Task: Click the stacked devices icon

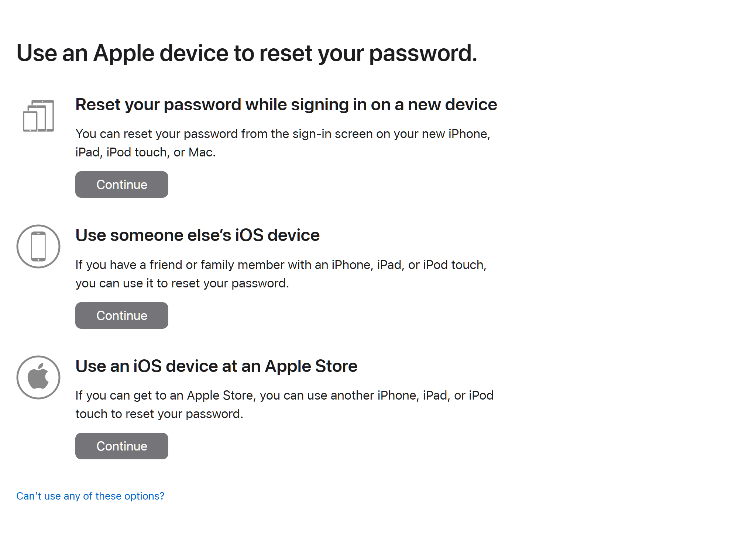Action: [x=38, y=116]
